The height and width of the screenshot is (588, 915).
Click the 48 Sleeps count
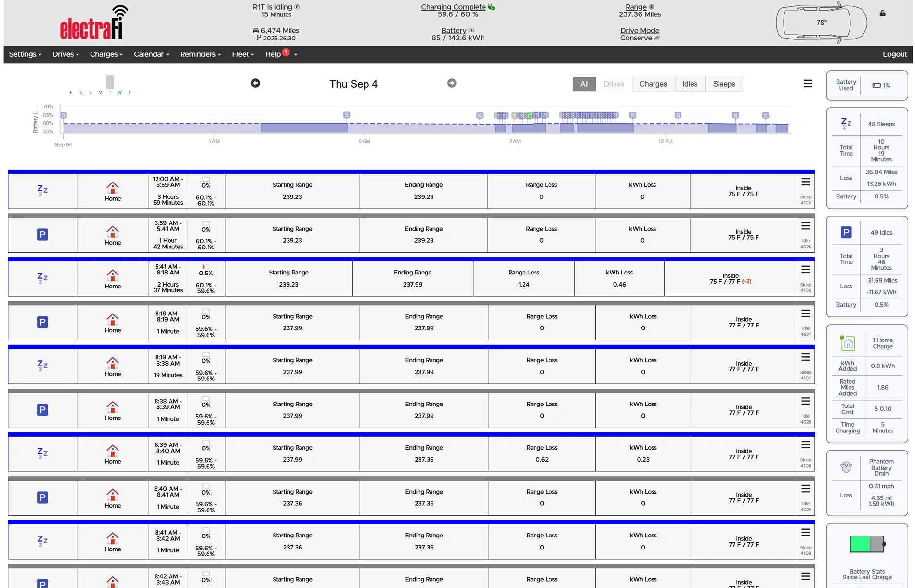coord(881,124)
